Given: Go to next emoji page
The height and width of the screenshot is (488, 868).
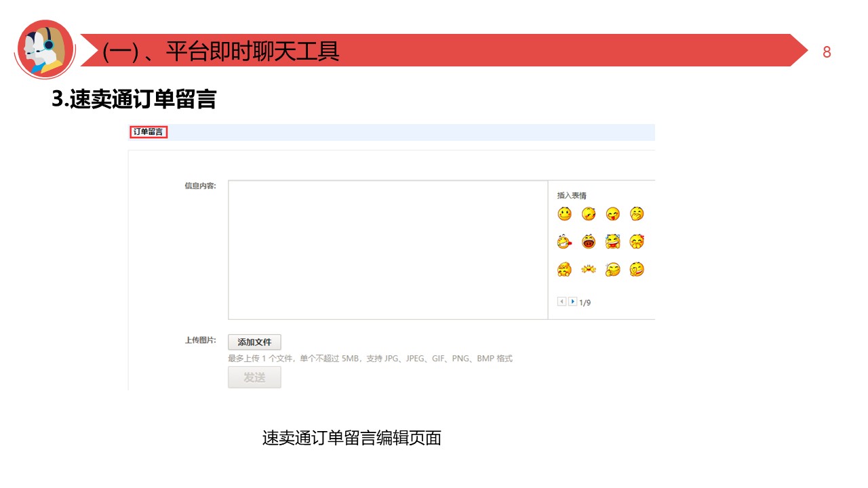Looking at the screenshot, I should 572,302.
